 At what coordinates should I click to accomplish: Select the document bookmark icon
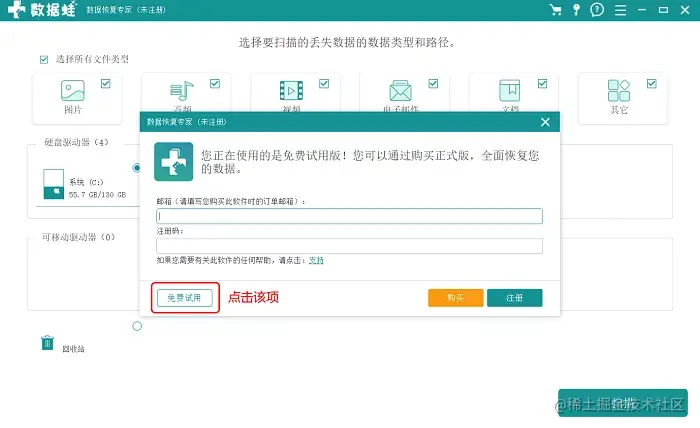point(509,91)
